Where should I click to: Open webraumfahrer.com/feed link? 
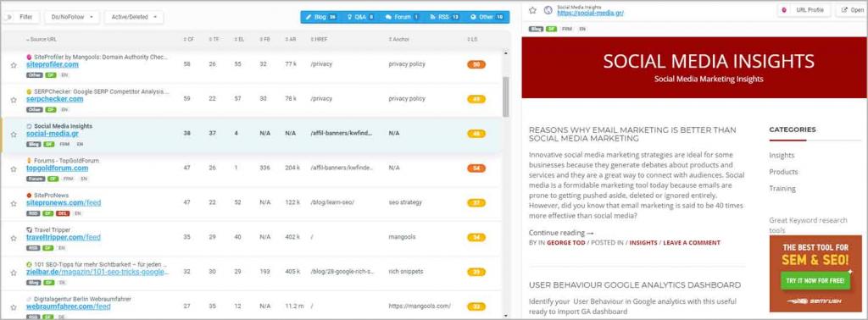[x=68, y=306]
